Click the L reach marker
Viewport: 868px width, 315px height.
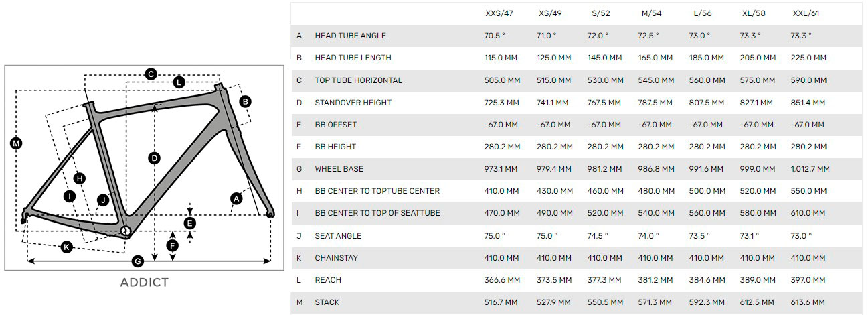click(179, 82)
